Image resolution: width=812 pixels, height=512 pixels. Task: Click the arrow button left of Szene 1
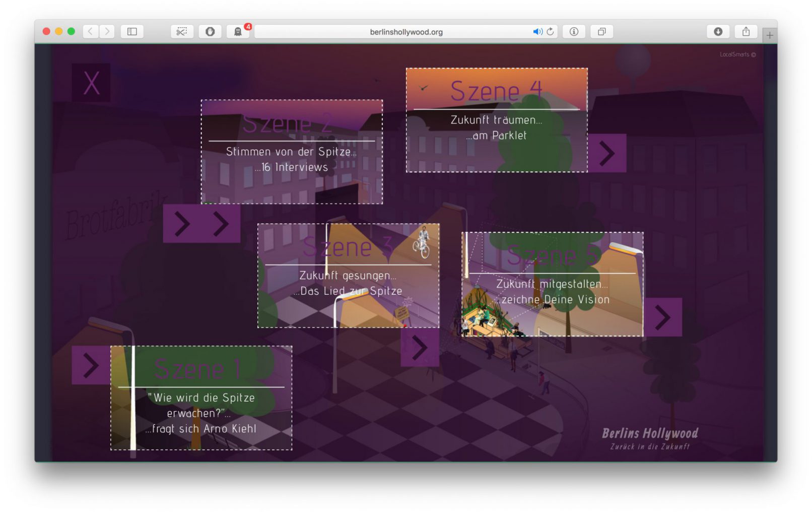pos(91,365)
